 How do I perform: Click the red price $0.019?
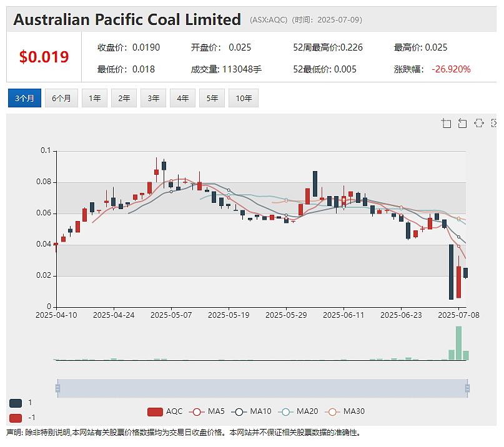(x=44, y=57)
